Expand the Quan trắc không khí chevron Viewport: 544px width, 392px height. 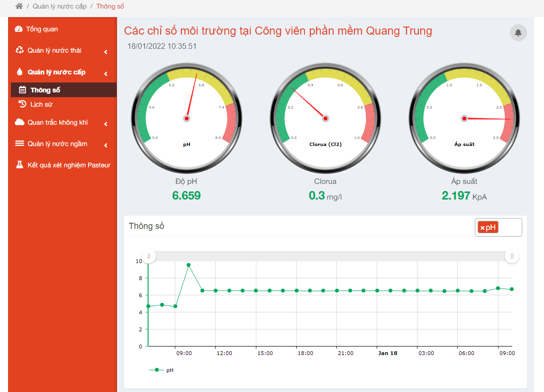(x=106, y=124)
